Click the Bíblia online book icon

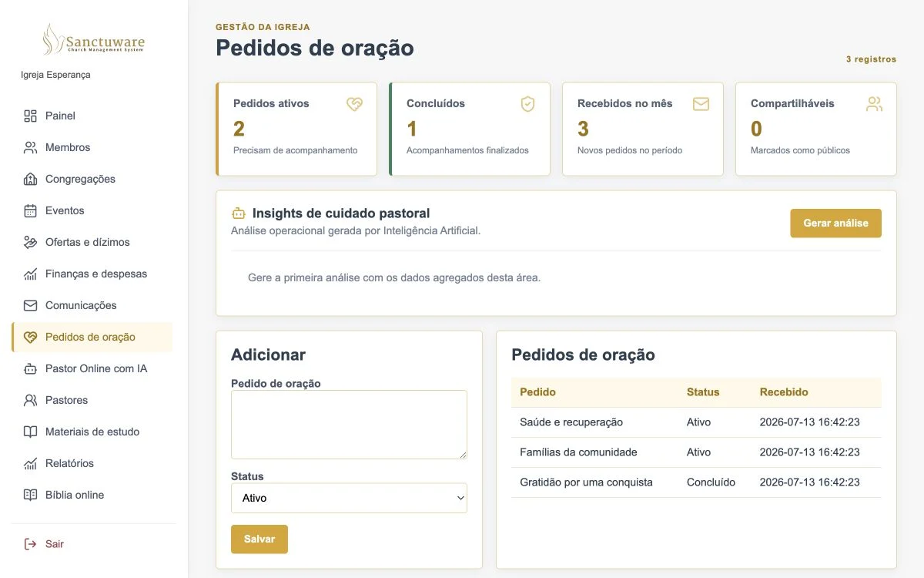[x=30, y=495]
